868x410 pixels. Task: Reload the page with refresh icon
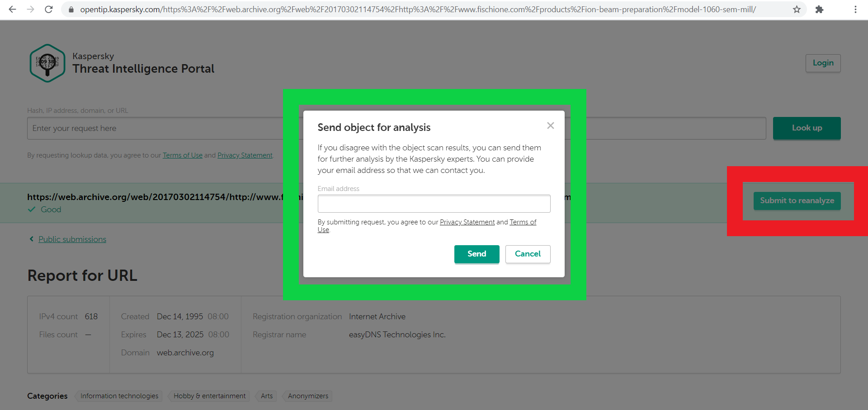coord(49,9)
